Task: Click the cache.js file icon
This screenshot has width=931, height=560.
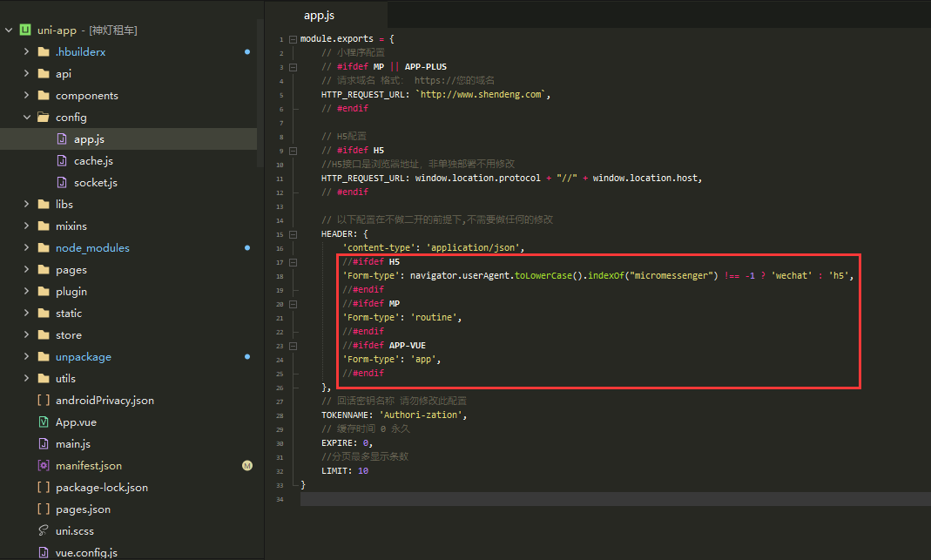Action: coord(61,161)
